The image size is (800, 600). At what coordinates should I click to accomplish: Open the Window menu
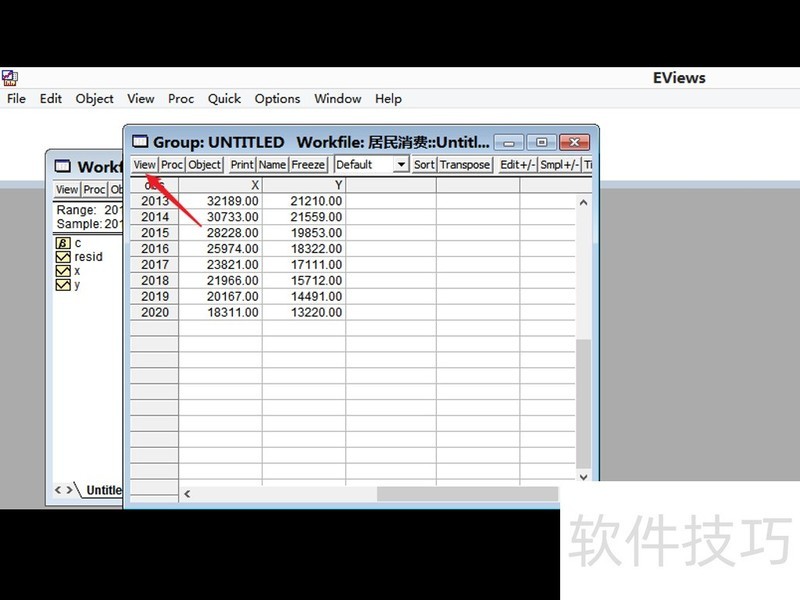(x=338, y=98)
